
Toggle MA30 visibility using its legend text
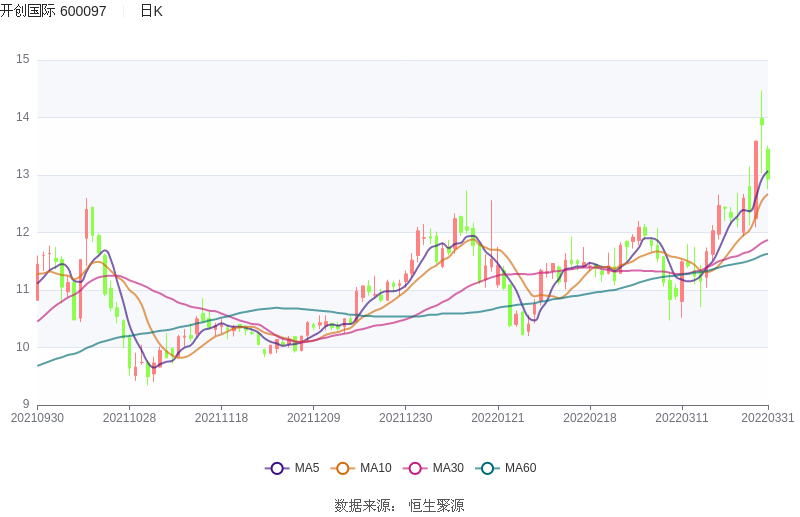coord(447,468)
